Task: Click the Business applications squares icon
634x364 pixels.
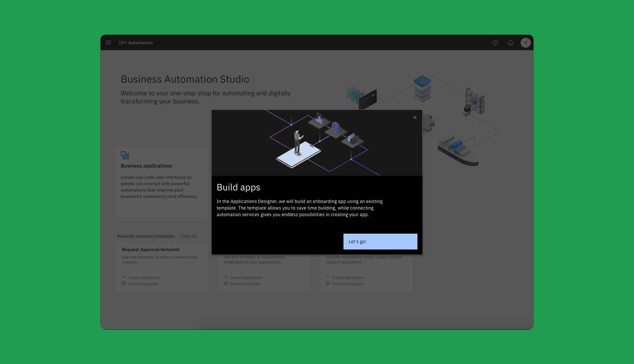Action: pos(125,155)
